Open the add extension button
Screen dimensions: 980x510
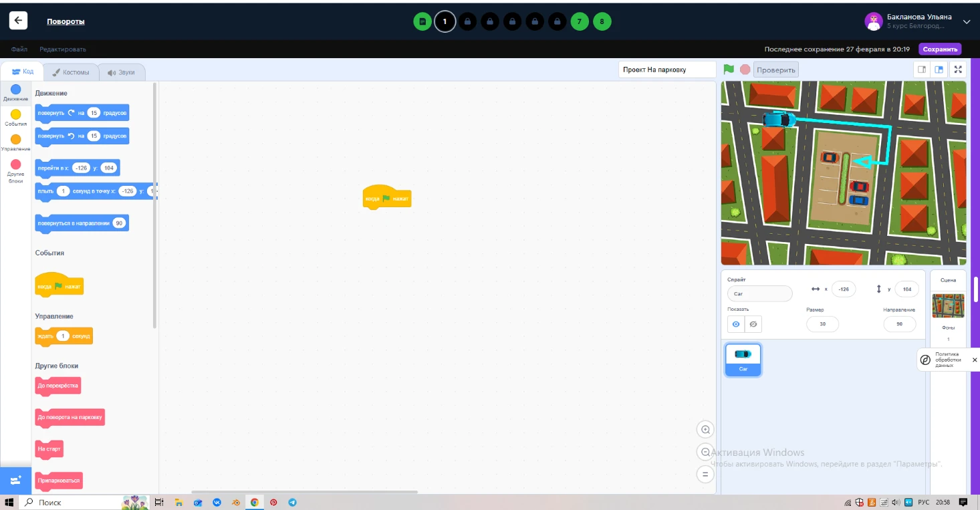tap(15, 481)
